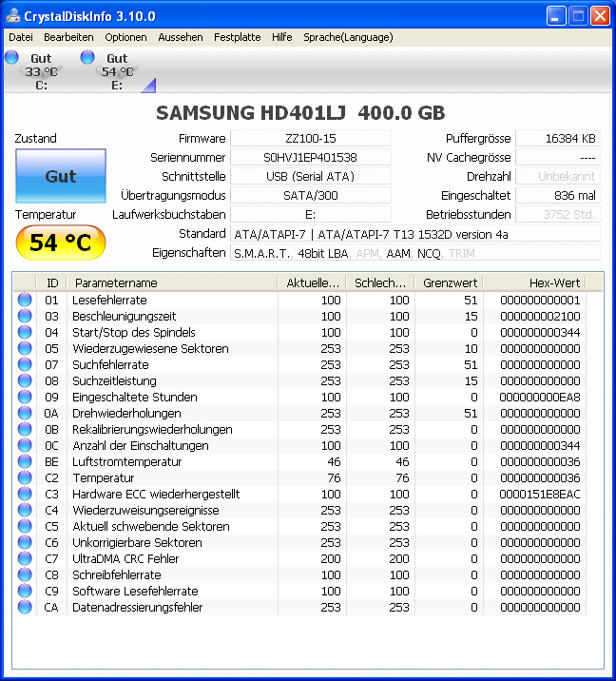This screenshot has width=616, height=681.
Task: Click the Übertragungsmodus field SATA/300
Action: [311, 195]
